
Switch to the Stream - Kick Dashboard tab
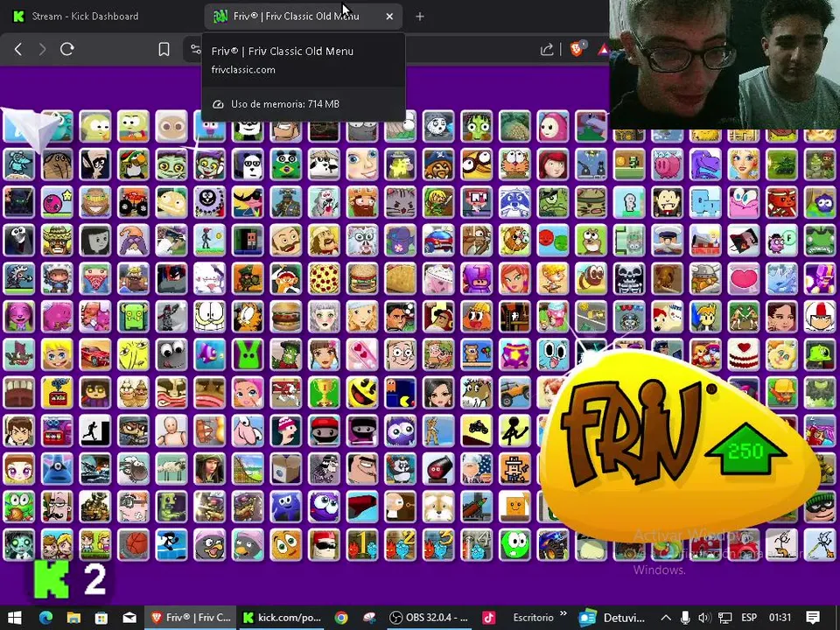[x=86, y=16]
